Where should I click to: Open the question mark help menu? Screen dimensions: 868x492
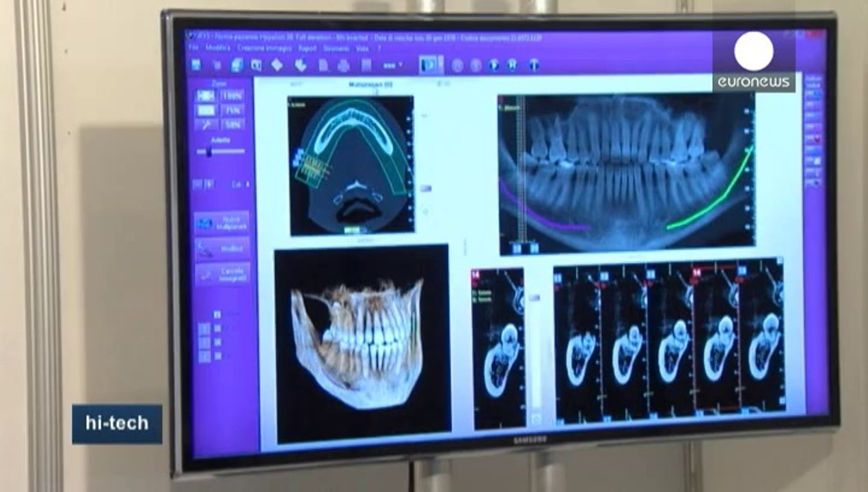click(379, 49)
